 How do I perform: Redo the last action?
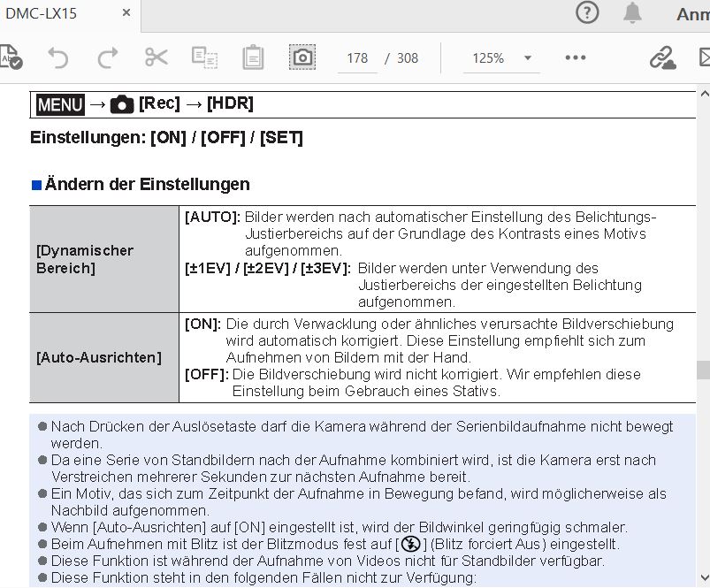(x=108, y=57)
